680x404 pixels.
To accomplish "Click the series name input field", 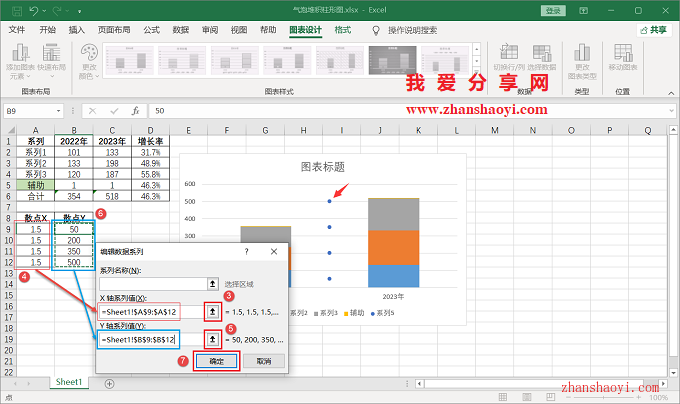I will (153, 284).
